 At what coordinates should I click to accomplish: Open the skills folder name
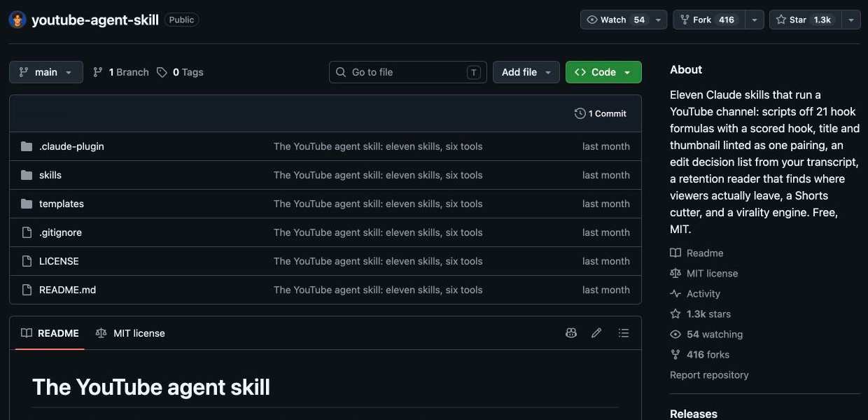pyautogui.click(x=50, y=175)
